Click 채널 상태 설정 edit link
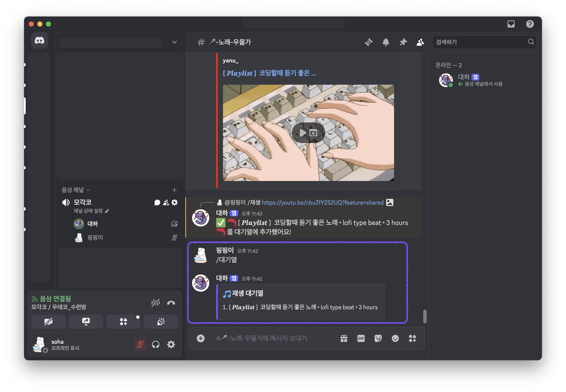This screenshot has width=566, height=392. tap(91, 211)
